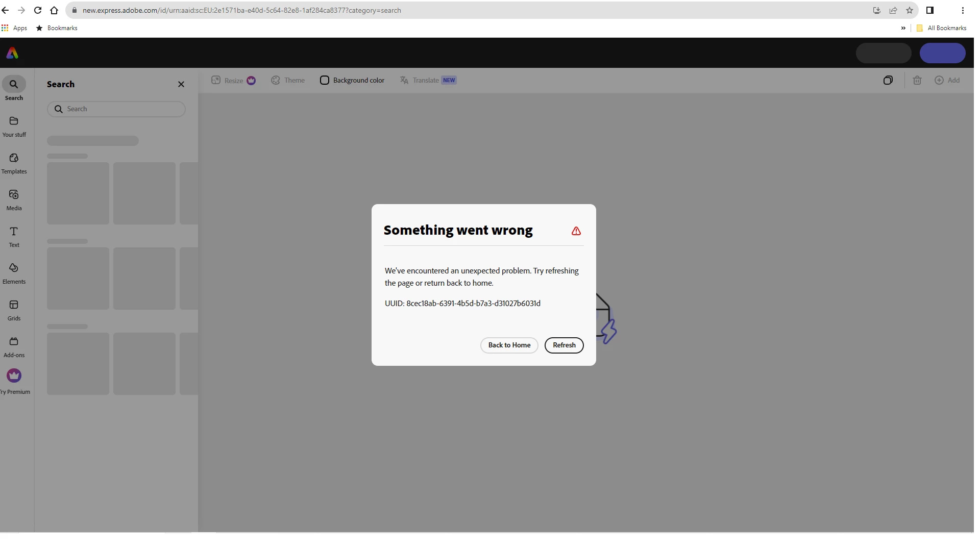Open the Resize option in the toolbar
The width and height of the screenshot is (980, 551).
coord(233,81)
